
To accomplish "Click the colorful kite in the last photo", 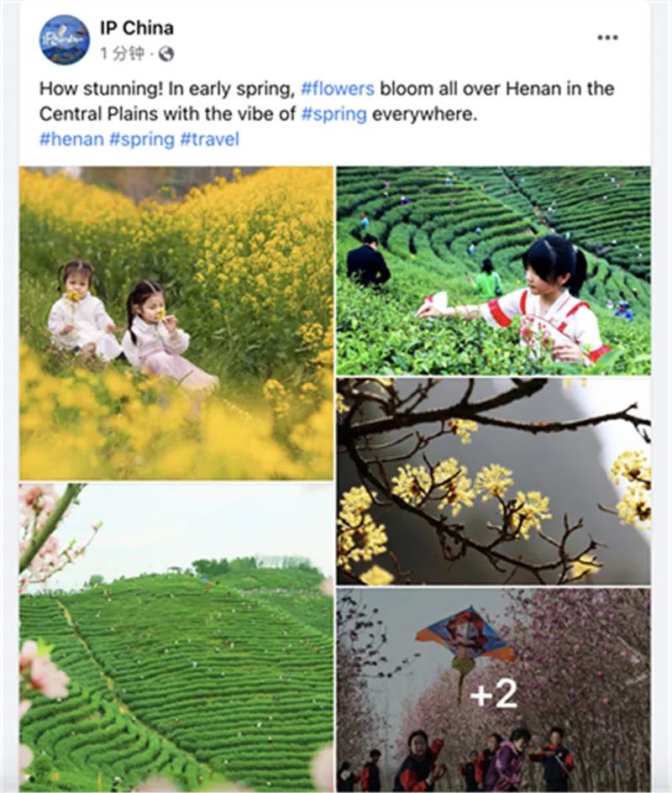I will coord(465,644).
